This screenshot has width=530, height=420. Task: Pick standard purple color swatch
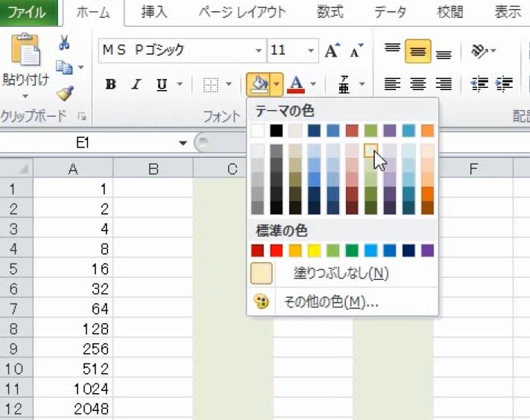click(x=428, y=250)
